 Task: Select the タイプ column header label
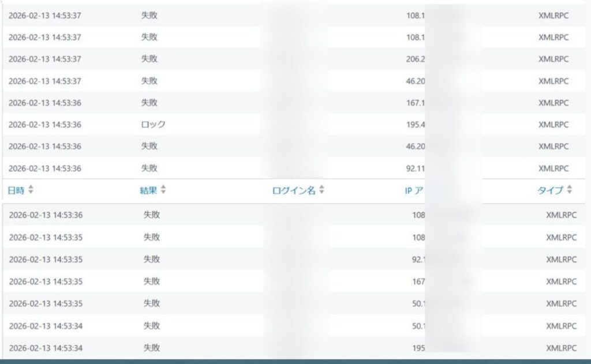click(550, 191)
